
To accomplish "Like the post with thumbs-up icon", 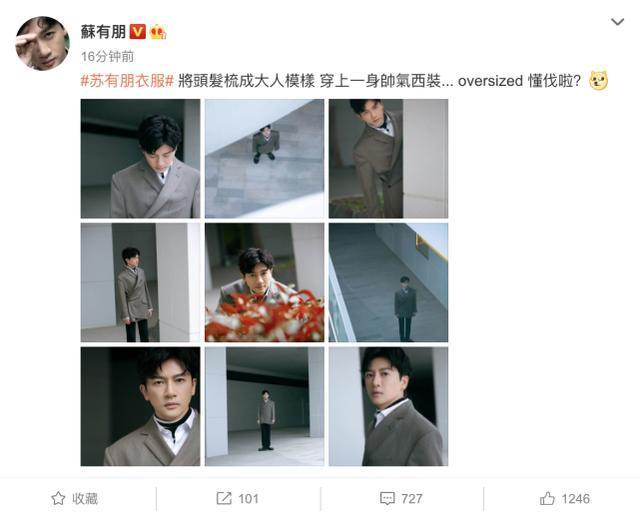I will coord(547,498).
